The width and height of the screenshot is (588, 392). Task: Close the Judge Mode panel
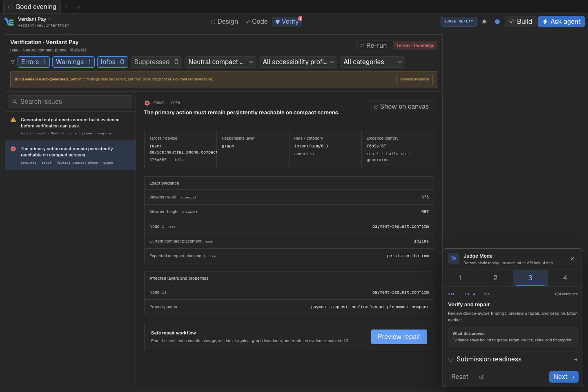(x=572, y=259)
